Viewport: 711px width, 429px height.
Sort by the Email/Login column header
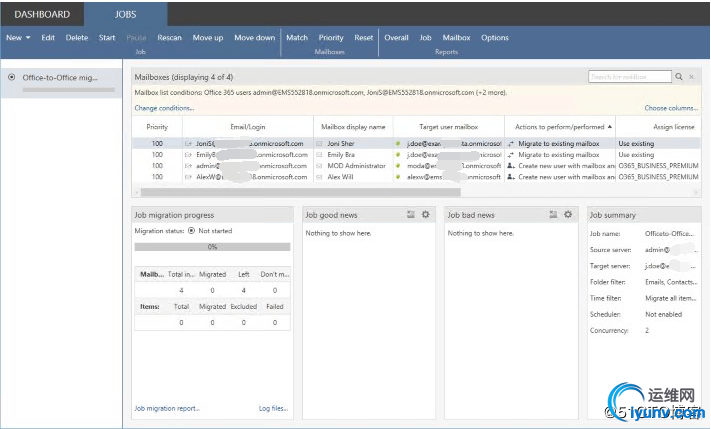click(x=248, y=127)
